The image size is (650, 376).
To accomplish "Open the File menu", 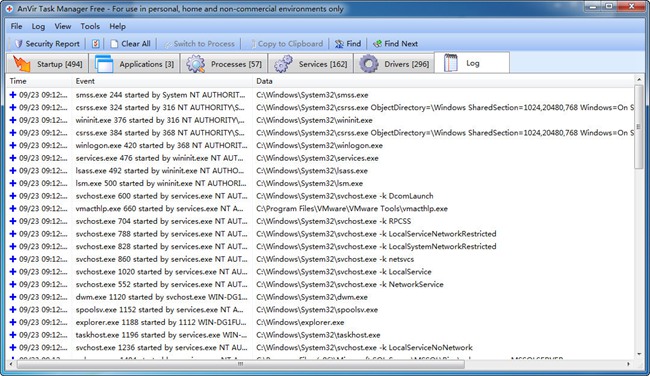I will [x=17, y=26].
